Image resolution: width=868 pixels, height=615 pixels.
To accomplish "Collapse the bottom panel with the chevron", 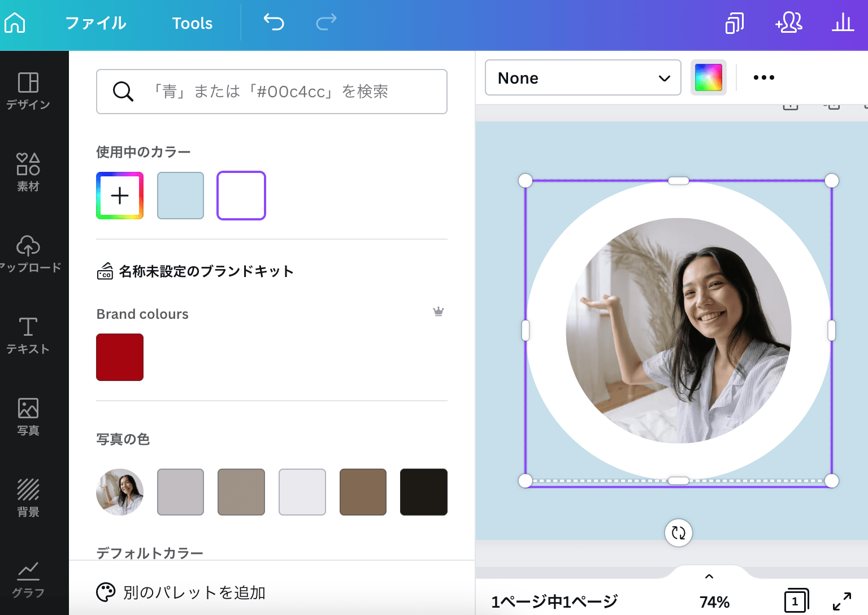I will point(709,576).
